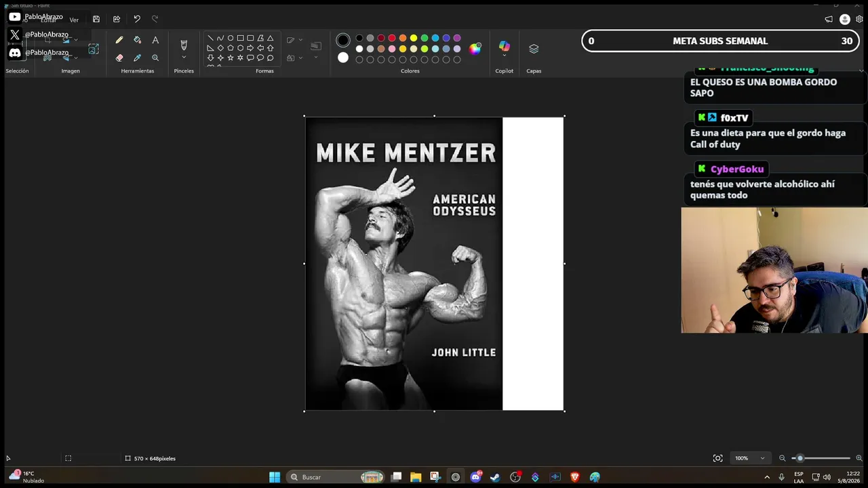This screenshot has width=868, height=488.
Task: Click the zoom out magnifier button
Action: pyautogui.click(x=782, y=458)
